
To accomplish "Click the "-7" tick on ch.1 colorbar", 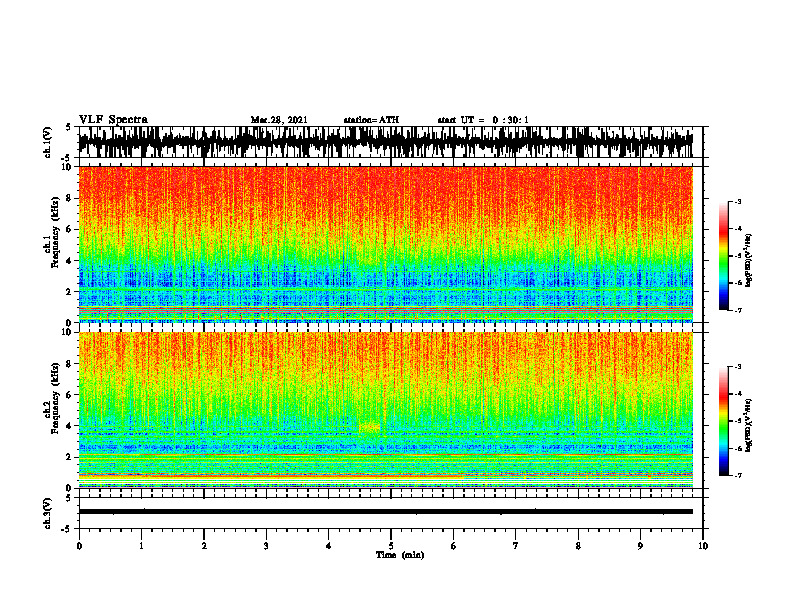I will pyautogui.click(x=738, y=310).
